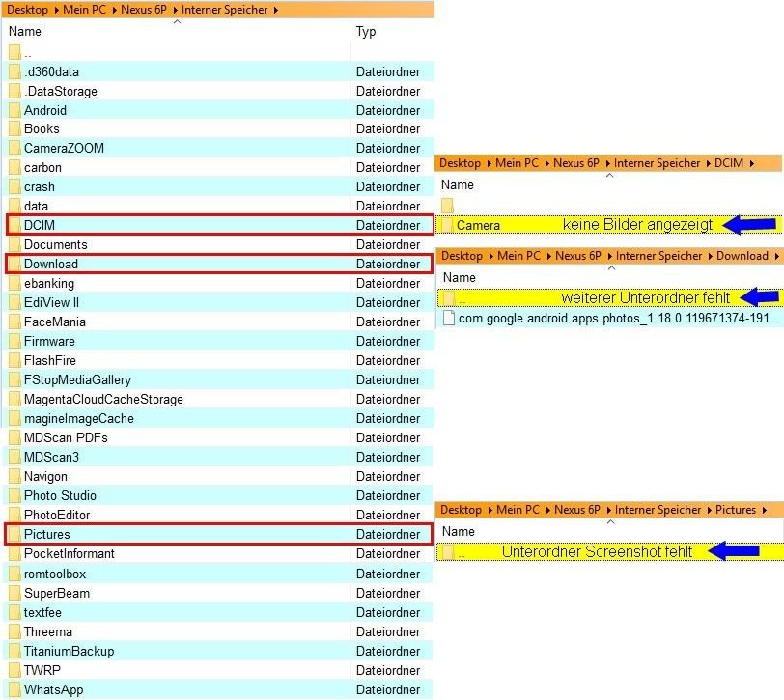Click the ebanking folder icon
The image size is (784, 700).
pos(14,283)
